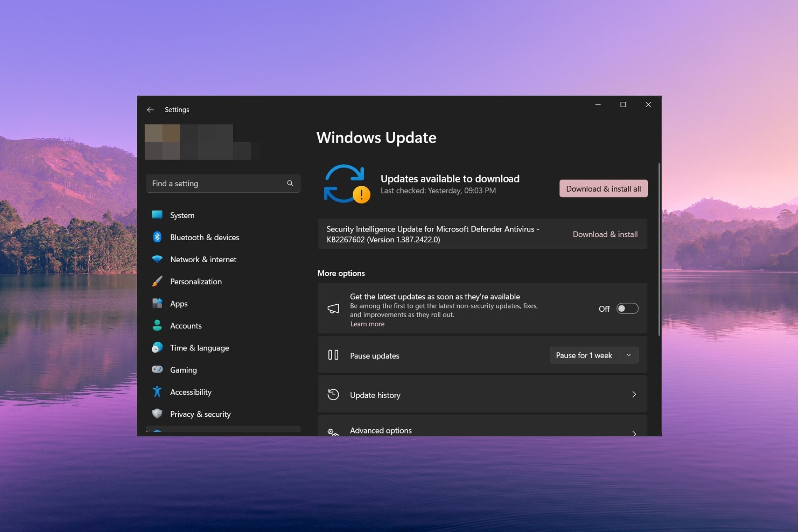Click the Advanced options gears icon
The image size is (798, 532).
(x=333, y=432)
